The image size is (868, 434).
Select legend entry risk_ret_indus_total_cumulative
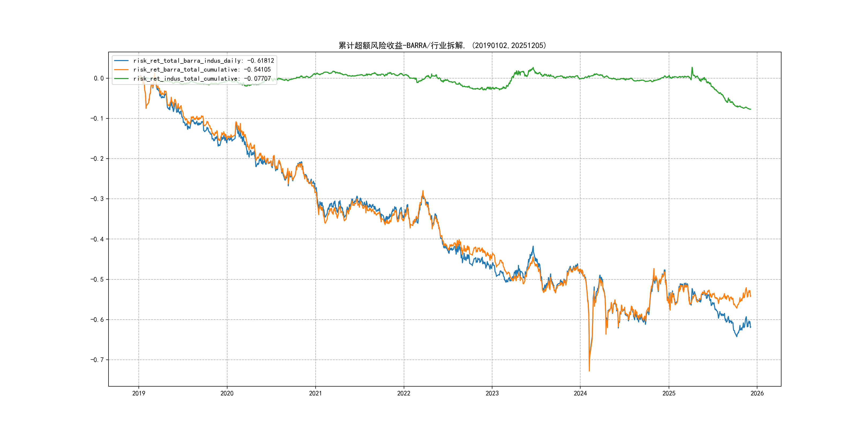(x=202, y=78)
